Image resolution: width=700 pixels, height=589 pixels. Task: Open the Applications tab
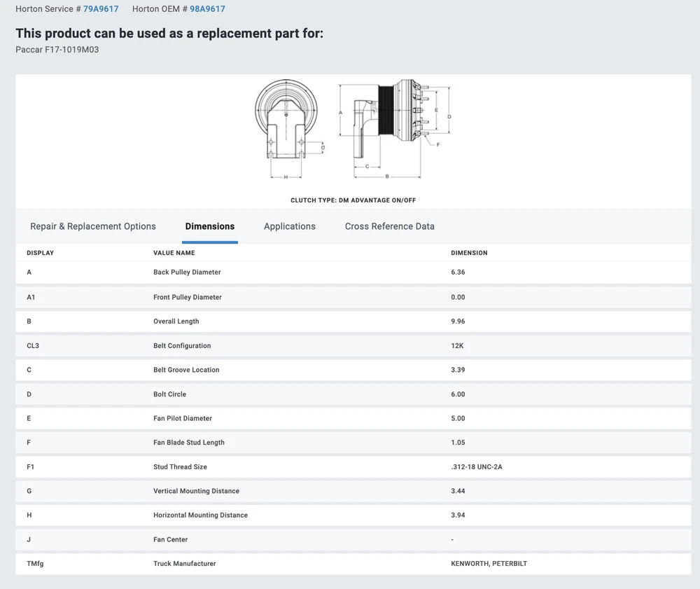click(290, 226)
